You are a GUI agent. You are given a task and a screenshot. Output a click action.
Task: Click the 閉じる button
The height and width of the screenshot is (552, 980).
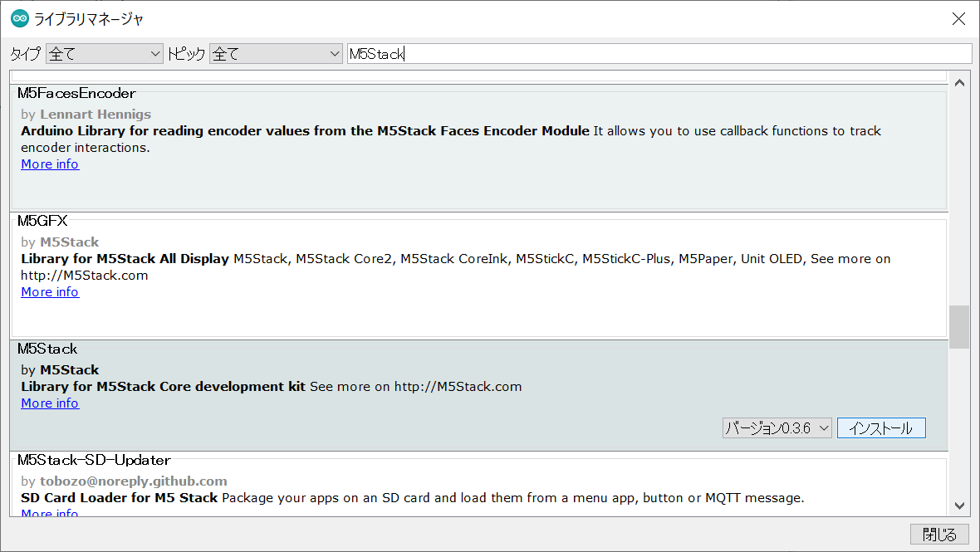[939, 535]
